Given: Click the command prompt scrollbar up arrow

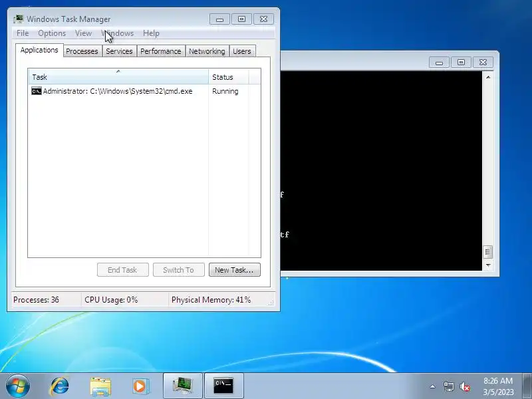Looking at the screenshot, I should click(x=488, y=77).
